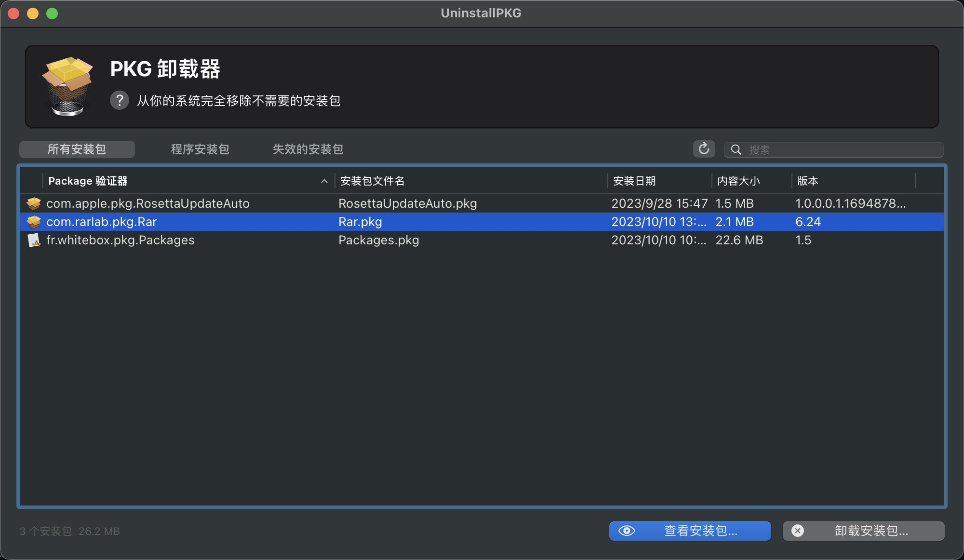
Task: Toggle sort arrow on Package column header
Action: tap(324, 181)
